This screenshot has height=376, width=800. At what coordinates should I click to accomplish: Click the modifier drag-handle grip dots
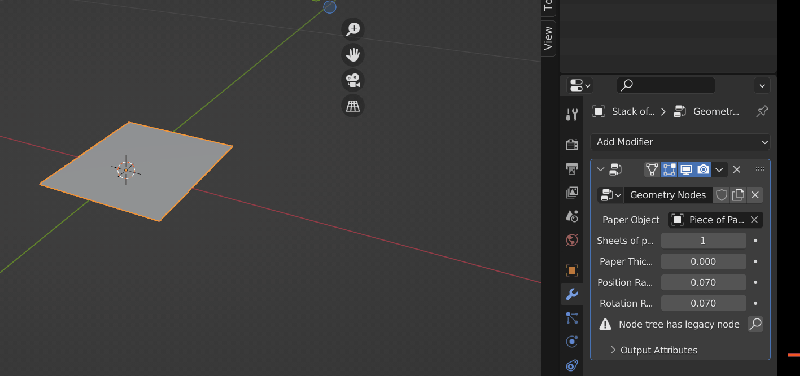(760, 169)
